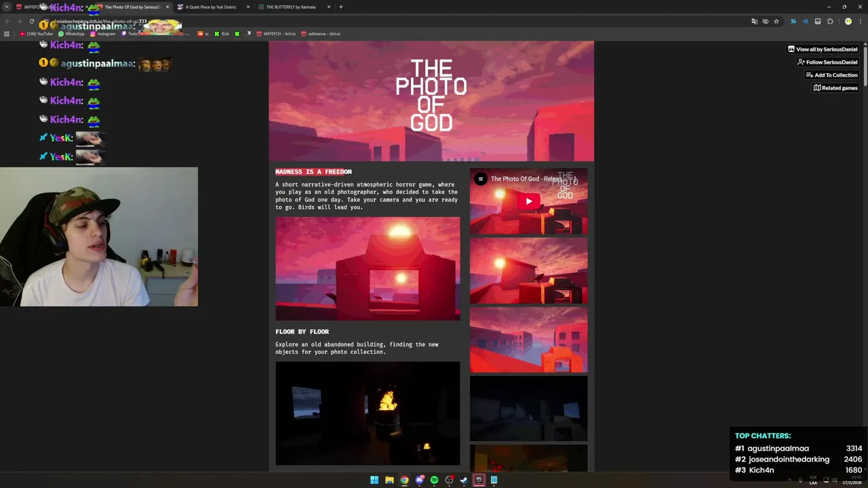Bookmark this page with the star icon
The width and height of the screenshot is (868, 488).
(x=776, y=21)
